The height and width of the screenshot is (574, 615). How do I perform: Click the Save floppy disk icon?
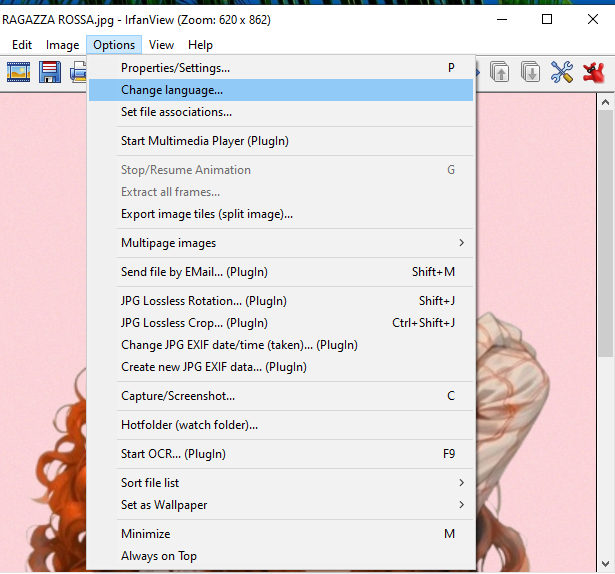pos(50,72)
